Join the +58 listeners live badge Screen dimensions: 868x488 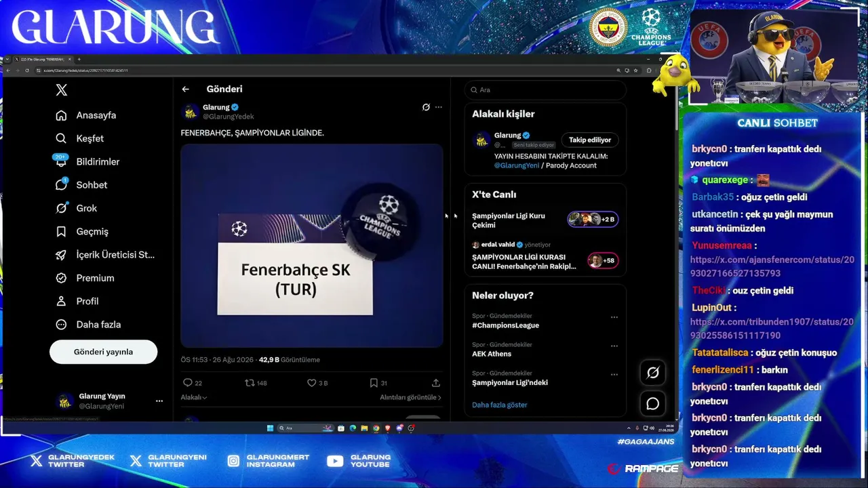(603, 261)
